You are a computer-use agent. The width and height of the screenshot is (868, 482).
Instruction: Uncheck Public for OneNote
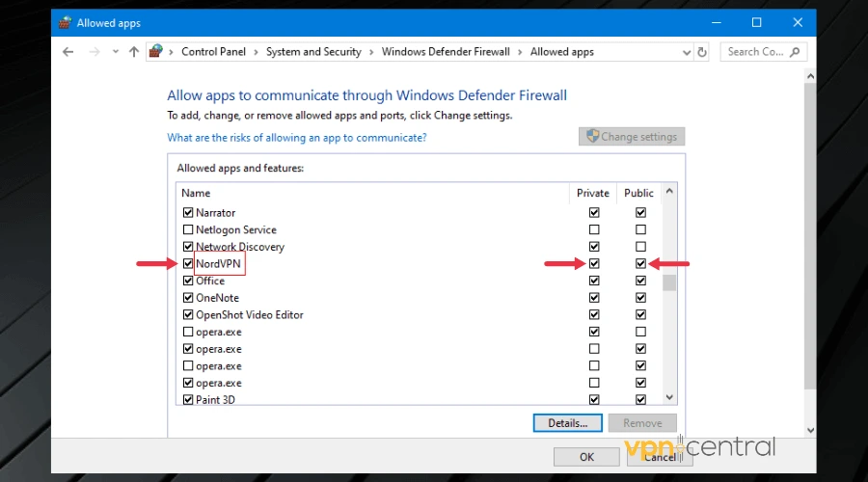640,298
